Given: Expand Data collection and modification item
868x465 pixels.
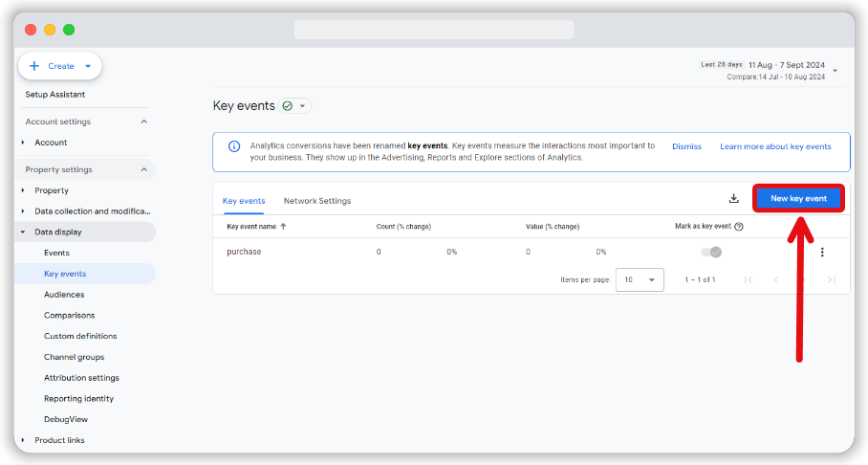Looking at the screenshot, I should (x=23, y=211).
